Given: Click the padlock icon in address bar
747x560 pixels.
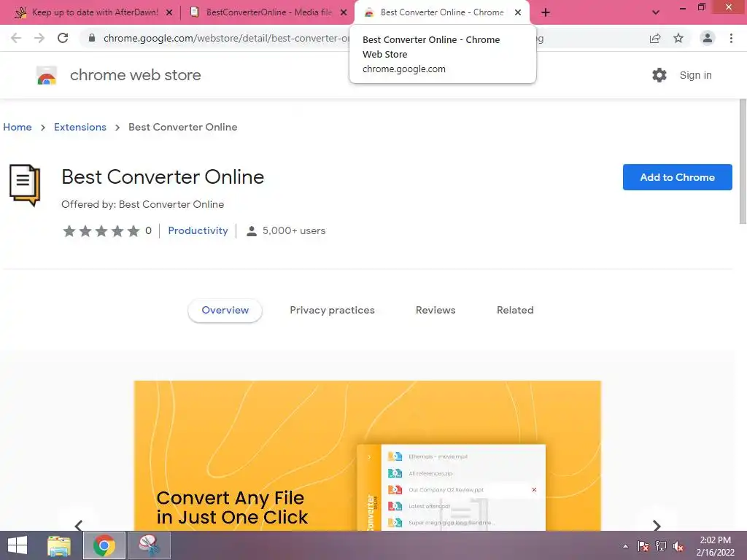Looking at the screenshot, I should pos(92,38).
